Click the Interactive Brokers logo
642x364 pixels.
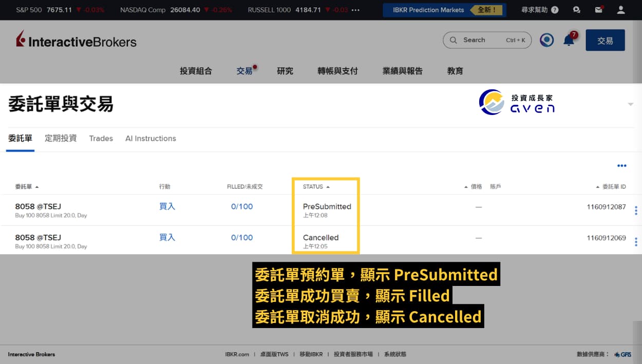(x=76, y=40)
